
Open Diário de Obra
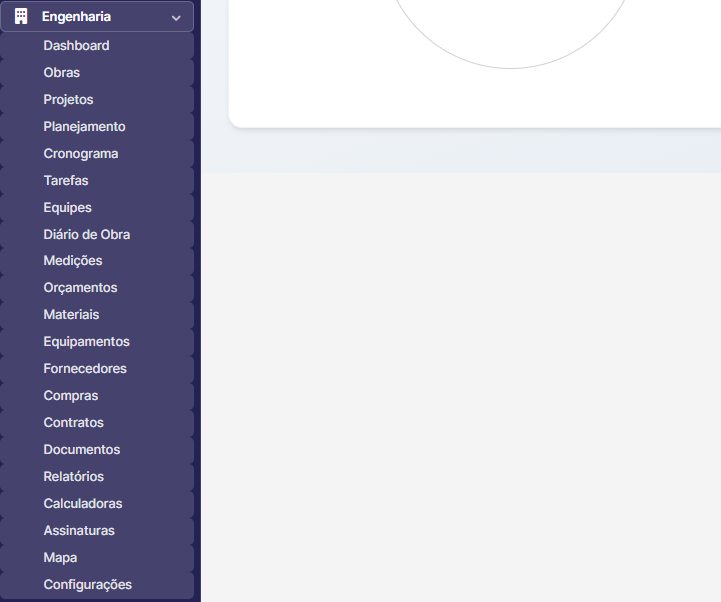pos(87,235)
